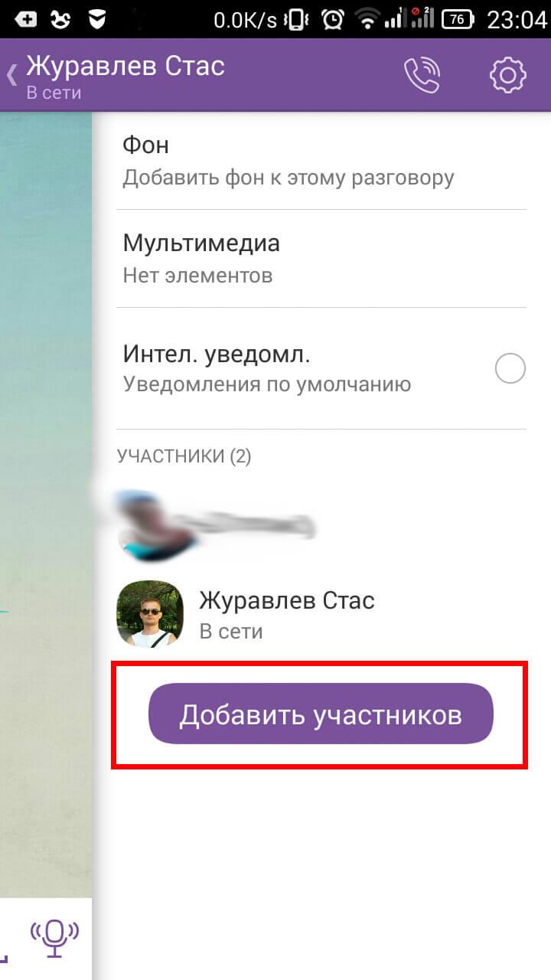Tap the alarm clock status bar icon

[x=332, y=20]
